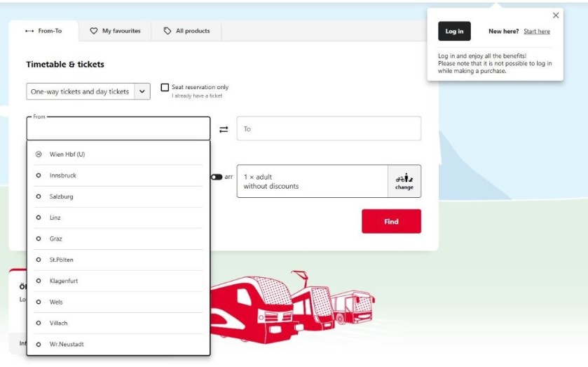Swap From and To stations icon

click(x=224, y=129)
